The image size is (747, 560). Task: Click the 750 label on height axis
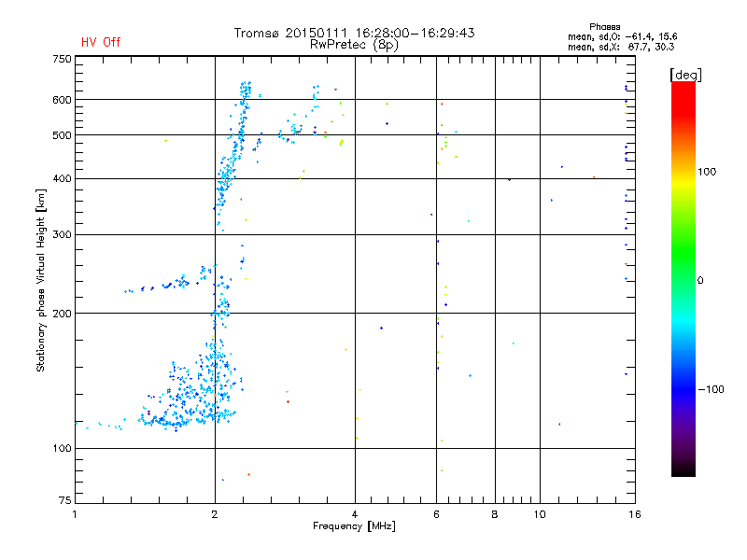click(x=61, y=59)
